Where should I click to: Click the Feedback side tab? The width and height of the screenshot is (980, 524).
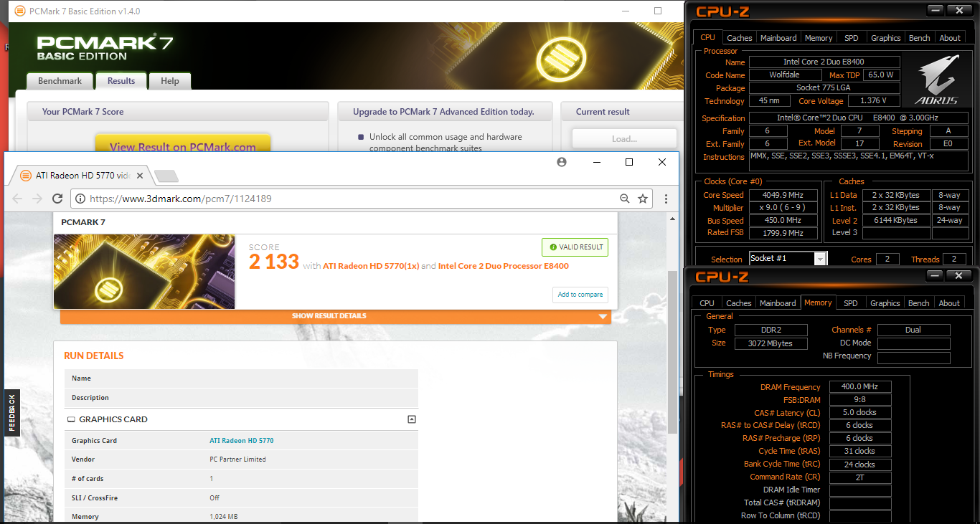pyautogui.click(x=12, y=413)
